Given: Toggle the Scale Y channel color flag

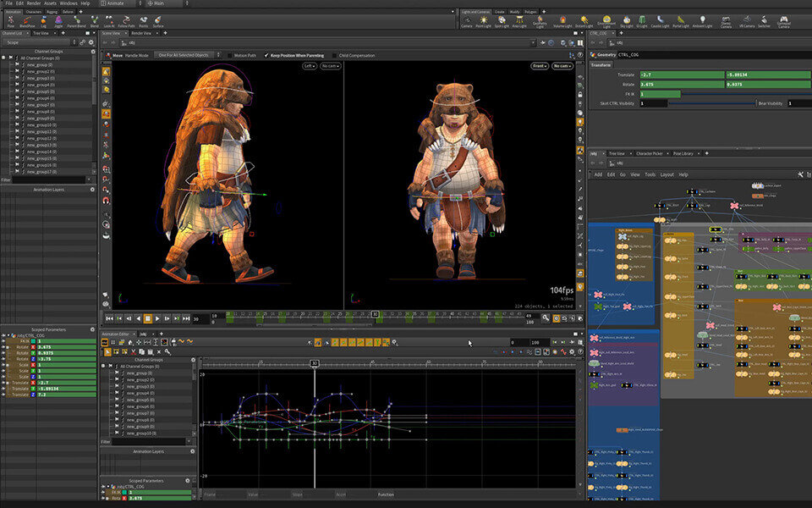Looking at the screenshot, I should [34, 371].
